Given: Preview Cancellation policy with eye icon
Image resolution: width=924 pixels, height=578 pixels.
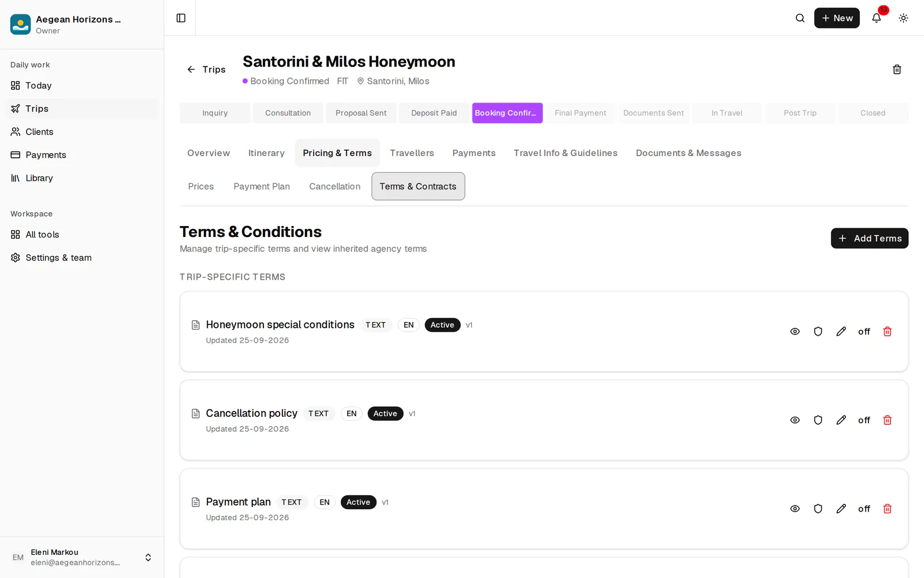Looking at the screenshot, I should pos(795,420).
